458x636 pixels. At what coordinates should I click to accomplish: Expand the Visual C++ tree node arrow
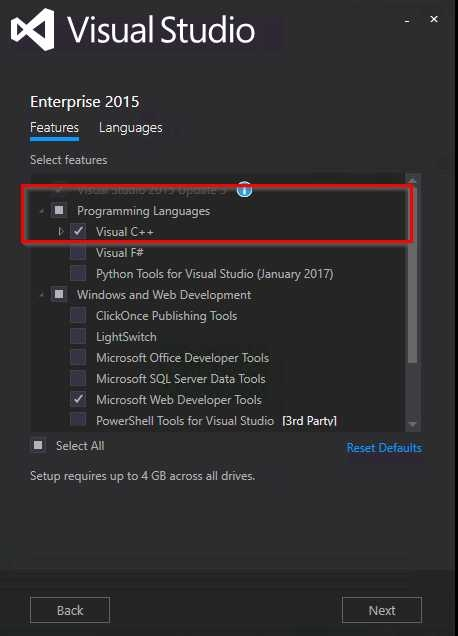click(60, 232)
